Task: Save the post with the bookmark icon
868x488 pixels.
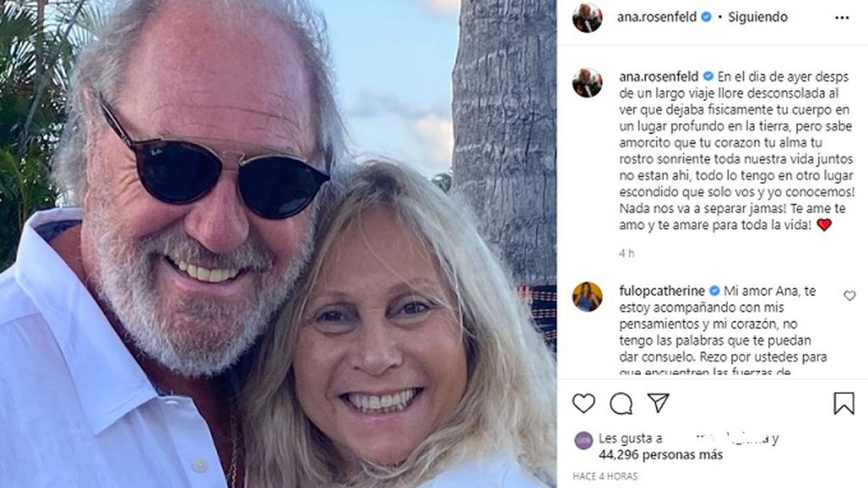Action: (x=843, y=403)
